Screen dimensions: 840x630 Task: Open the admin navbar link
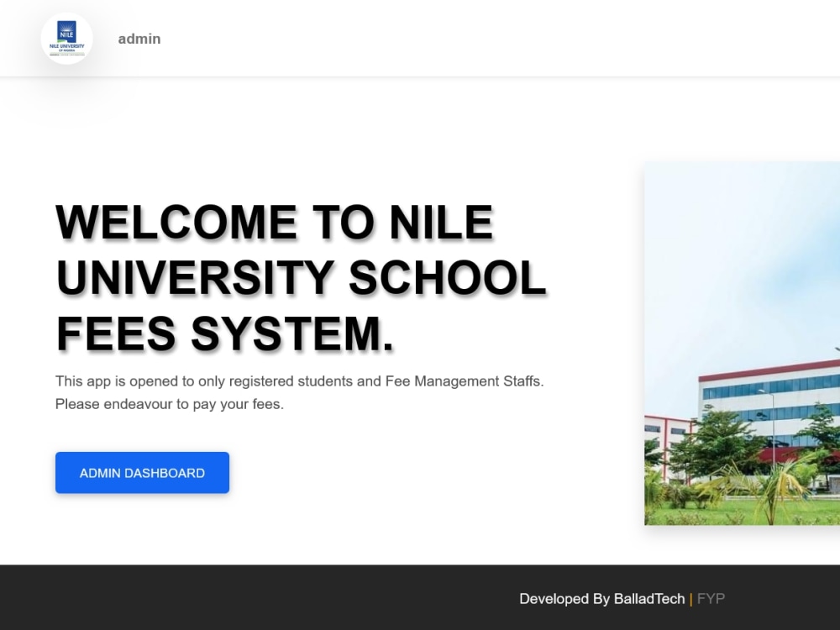click(x=139, y=39)
